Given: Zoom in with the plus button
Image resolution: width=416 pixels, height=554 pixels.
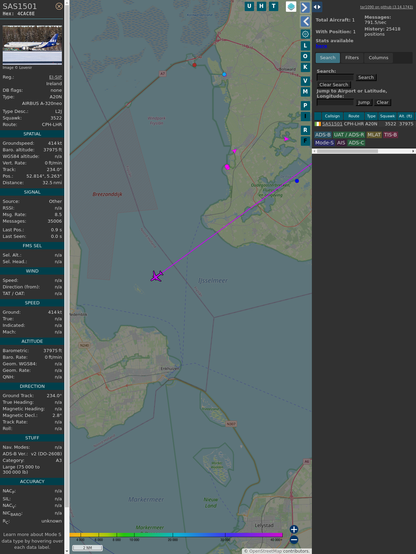Looking at the screenshot, I should 294,529.
